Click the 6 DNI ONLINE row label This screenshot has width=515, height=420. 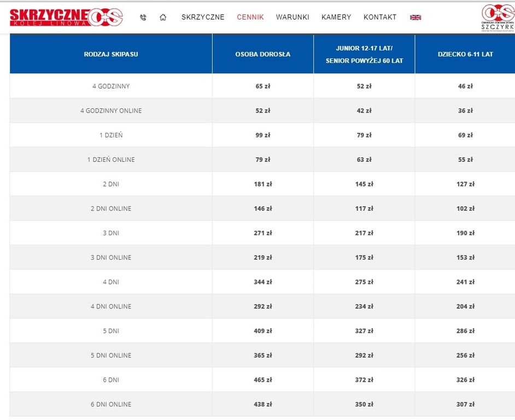tap(111, 405)
